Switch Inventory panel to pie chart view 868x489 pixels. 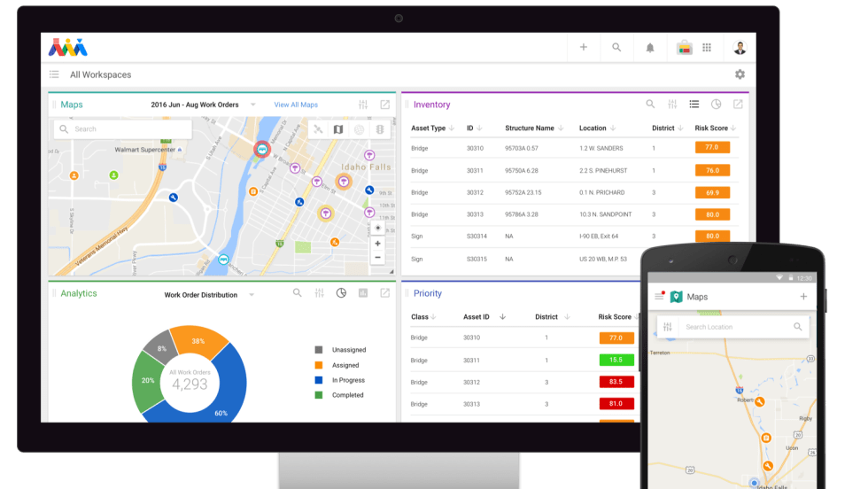click(717, 105)
